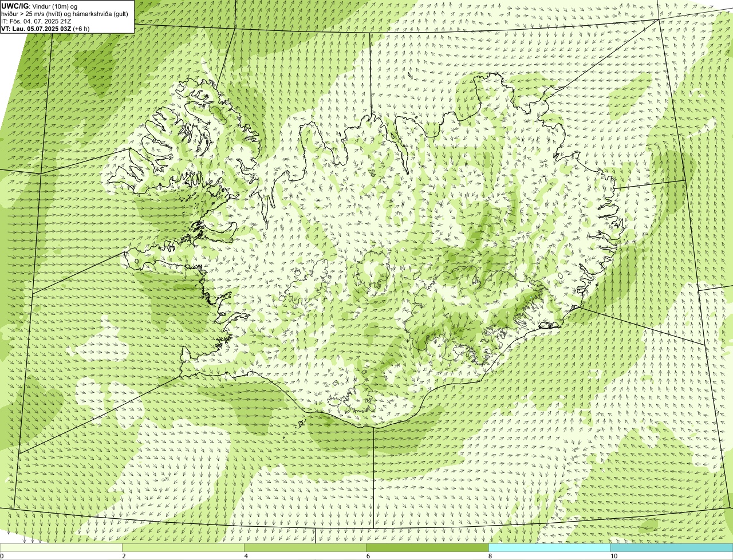
Task: Click the "IT: Fös. 04. 07. 2025 21Z" line
Action: point(36,21)
